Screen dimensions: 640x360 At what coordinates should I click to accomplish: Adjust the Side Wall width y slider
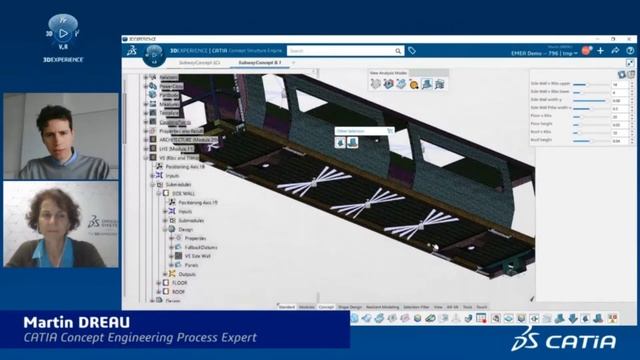coord(590,100)
